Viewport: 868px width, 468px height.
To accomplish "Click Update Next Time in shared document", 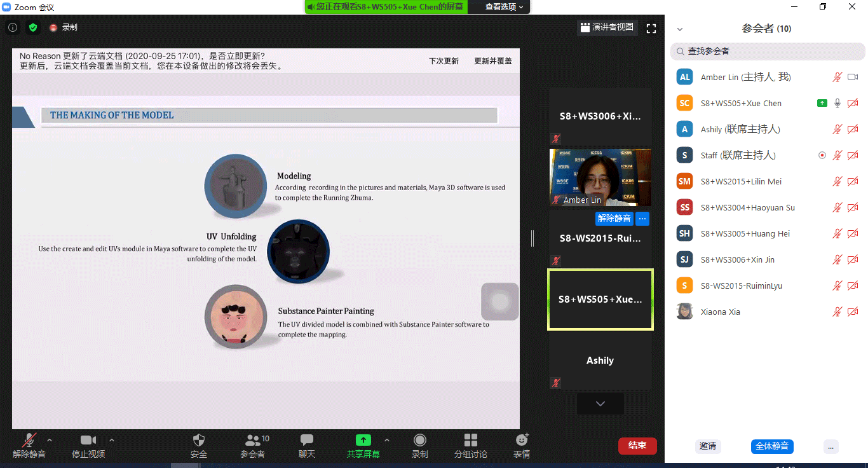I will click(444, 61).
